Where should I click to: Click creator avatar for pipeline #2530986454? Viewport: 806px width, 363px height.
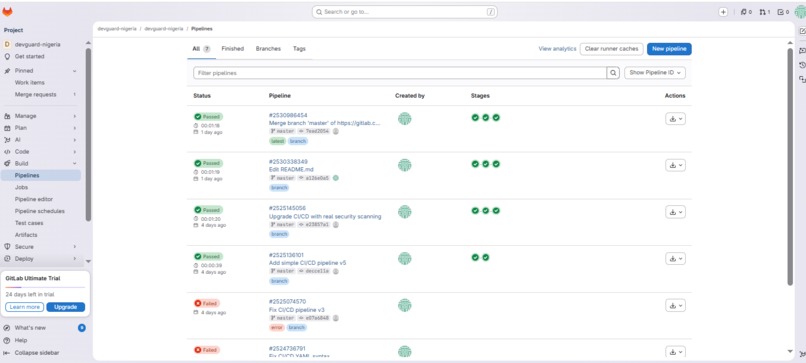tap(405, 119)
